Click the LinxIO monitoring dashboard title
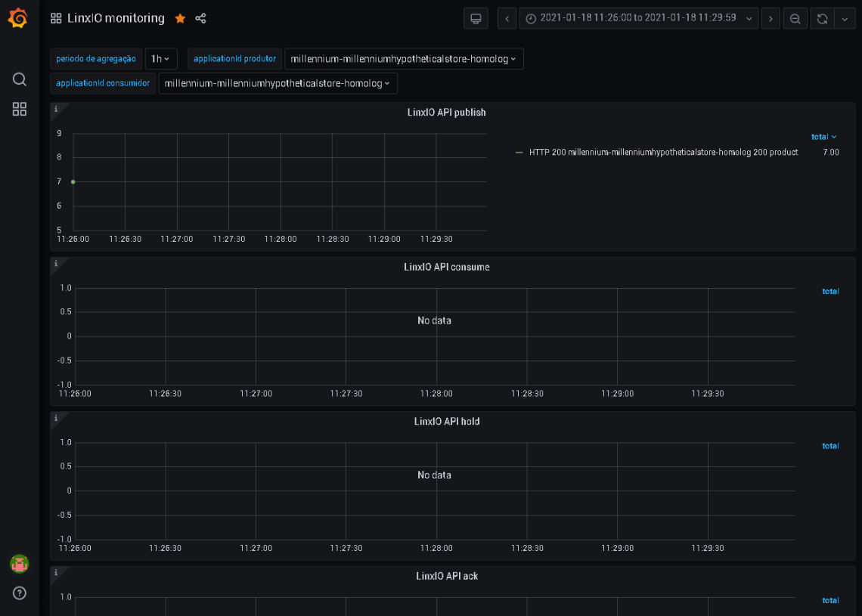 116,18
